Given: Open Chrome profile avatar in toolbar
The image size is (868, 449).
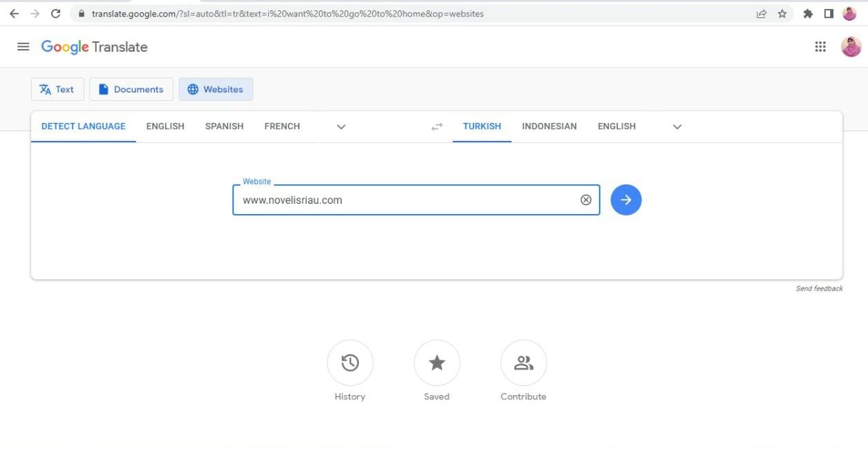Looking at the screenshot, I should coord(849,14).
